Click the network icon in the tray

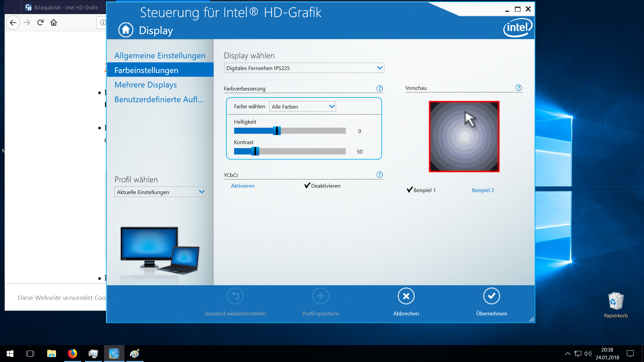click(578, 354)
